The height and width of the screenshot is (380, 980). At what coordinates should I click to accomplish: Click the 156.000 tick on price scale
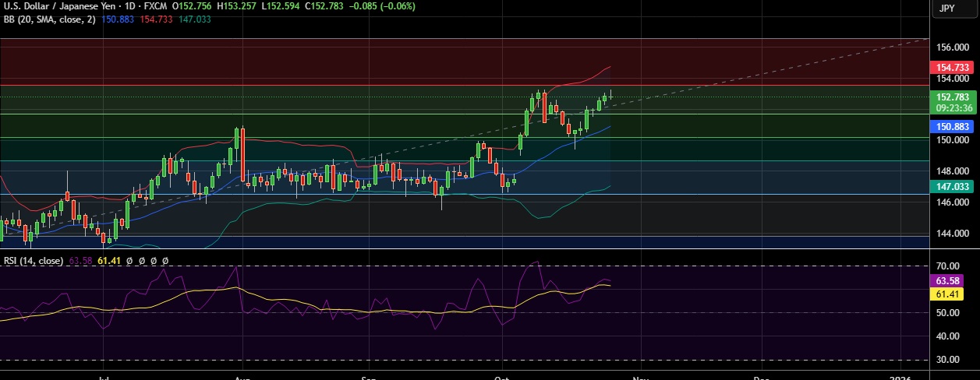(950, 47)
